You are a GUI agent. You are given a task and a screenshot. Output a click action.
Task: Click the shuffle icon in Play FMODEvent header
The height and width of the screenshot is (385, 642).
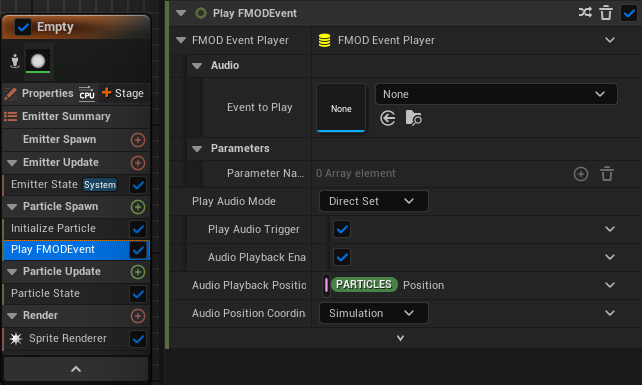coord(585,12)
